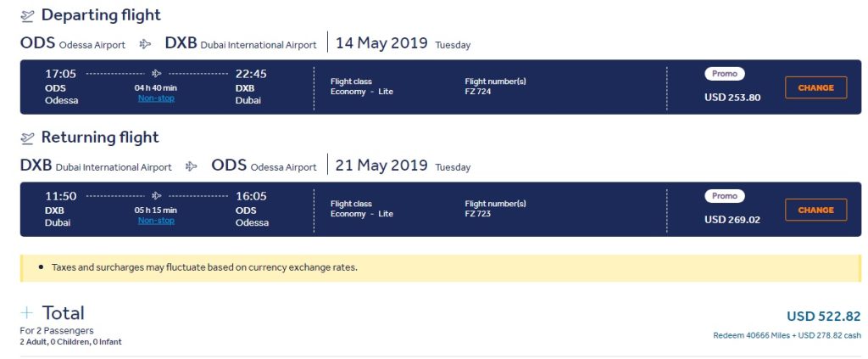Click the USD 522.82 total price

(823, 317)
